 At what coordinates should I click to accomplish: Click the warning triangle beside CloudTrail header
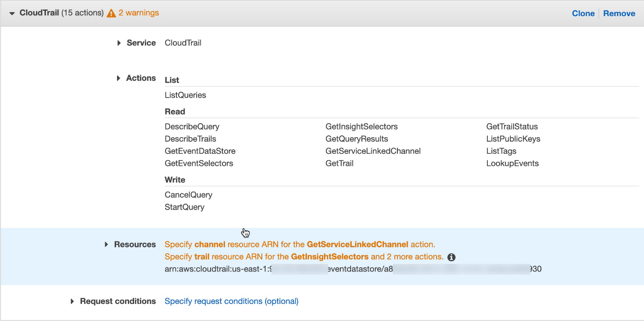111,13
